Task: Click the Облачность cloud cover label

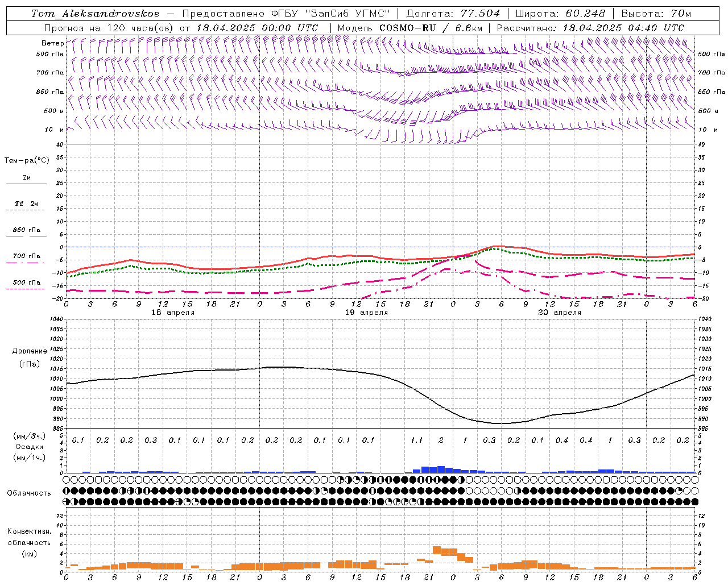Action: click(x=29, y=493)
